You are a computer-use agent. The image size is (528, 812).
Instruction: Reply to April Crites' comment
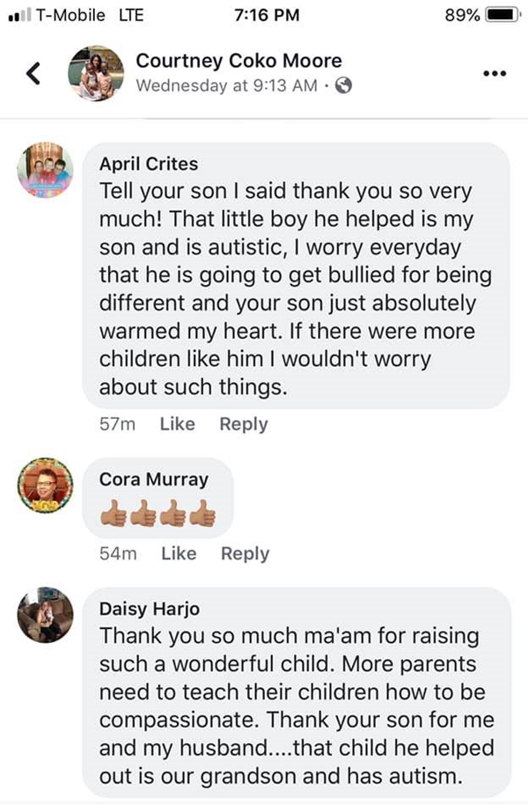243,424
